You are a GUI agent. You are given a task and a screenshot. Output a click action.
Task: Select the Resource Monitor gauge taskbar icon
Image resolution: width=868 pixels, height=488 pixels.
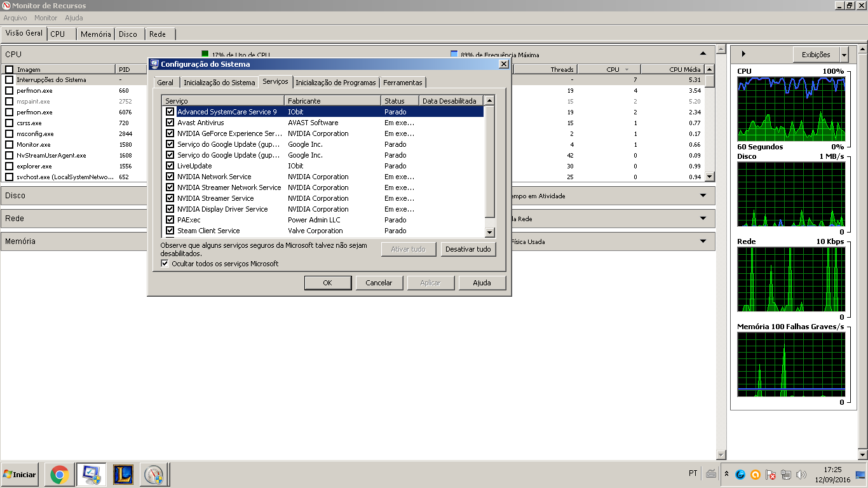tap(153, 475)
